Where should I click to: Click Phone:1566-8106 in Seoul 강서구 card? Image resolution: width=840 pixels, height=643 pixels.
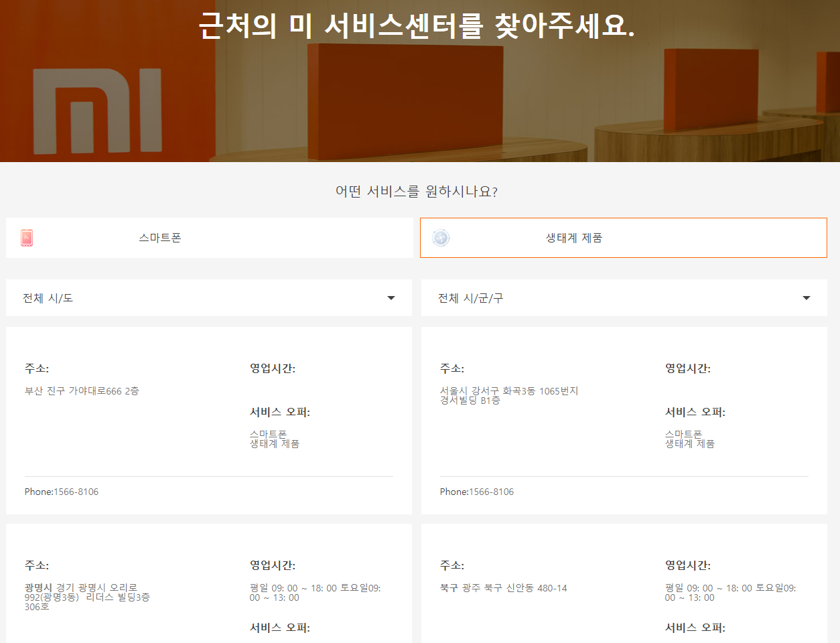tap(477, 492)
